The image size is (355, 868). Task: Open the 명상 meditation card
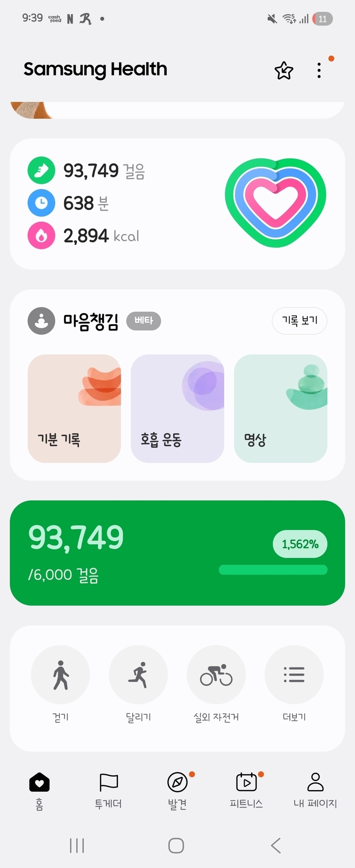(x=281, y=408)
